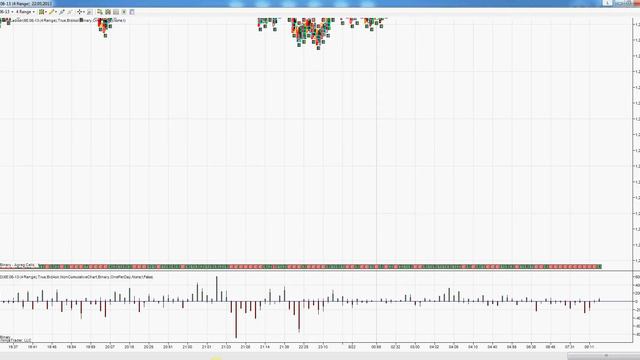640x360 pixels.
Task: Expand the chart style dropdown arrow
Action: 46,12
